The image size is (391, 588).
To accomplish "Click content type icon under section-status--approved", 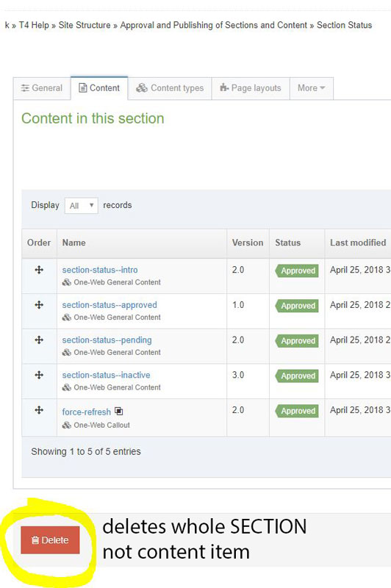I will pyautogui.click(x=67, y=318).
